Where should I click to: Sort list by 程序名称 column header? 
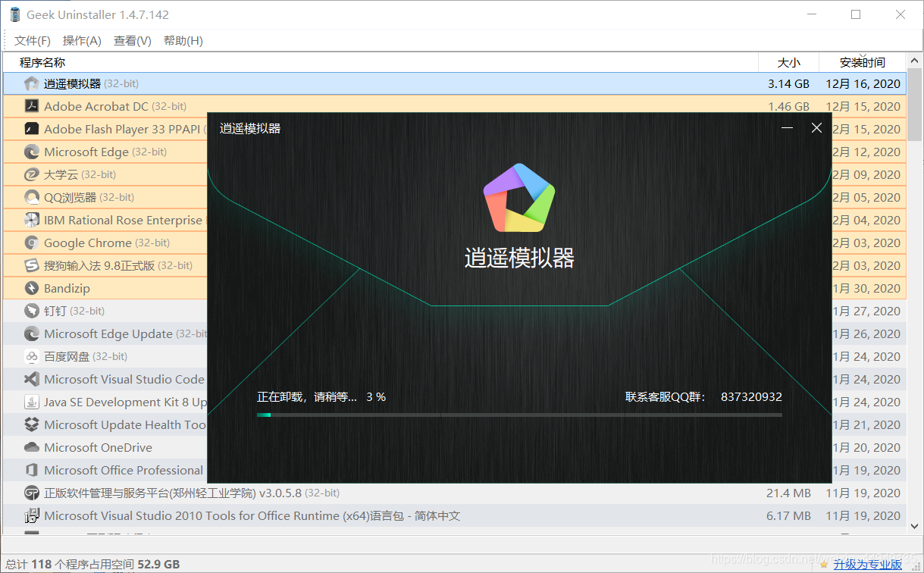click(x=42, y=62)
